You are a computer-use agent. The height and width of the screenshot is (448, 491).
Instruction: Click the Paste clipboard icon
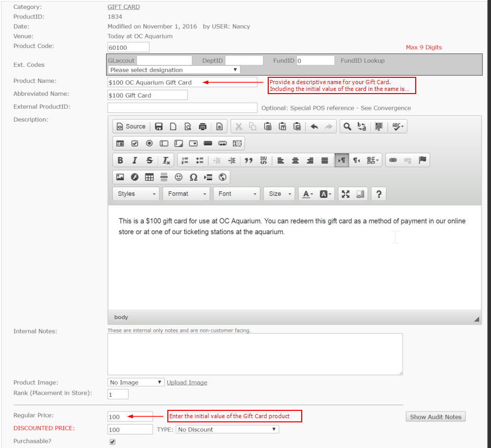268,127
